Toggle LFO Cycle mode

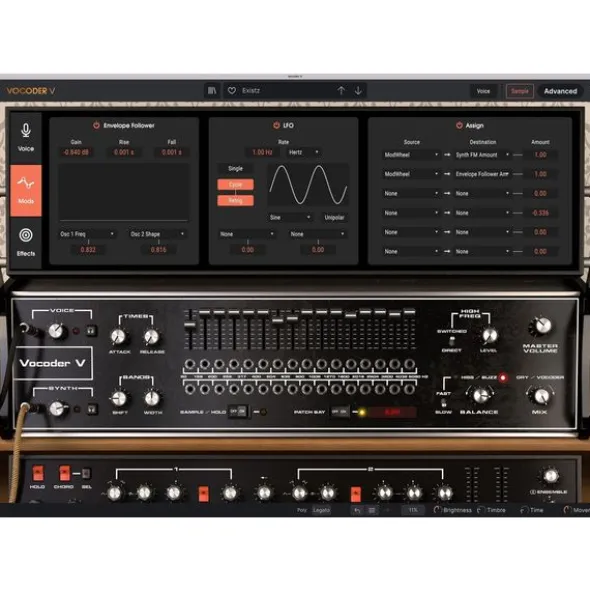click(235, 184)
